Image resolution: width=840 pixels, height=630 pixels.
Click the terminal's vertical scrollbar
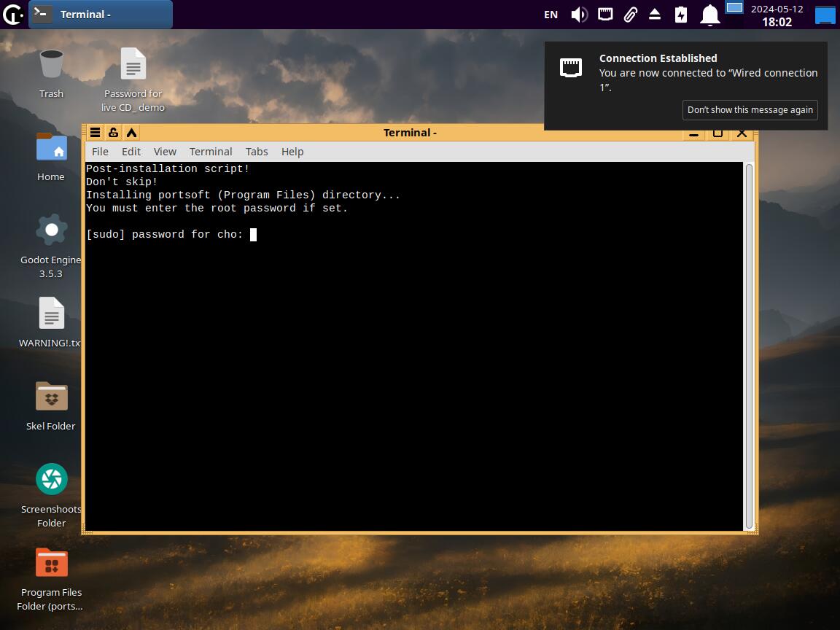749,346
